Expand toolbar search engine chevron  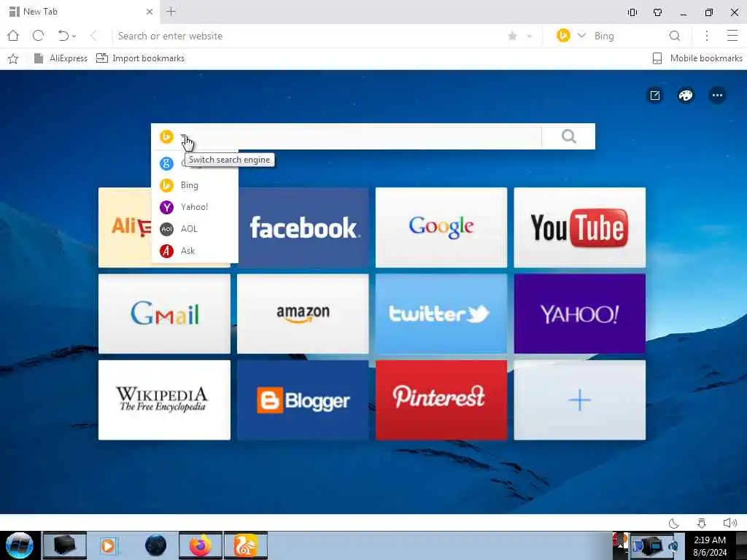(x=581, y=35)
